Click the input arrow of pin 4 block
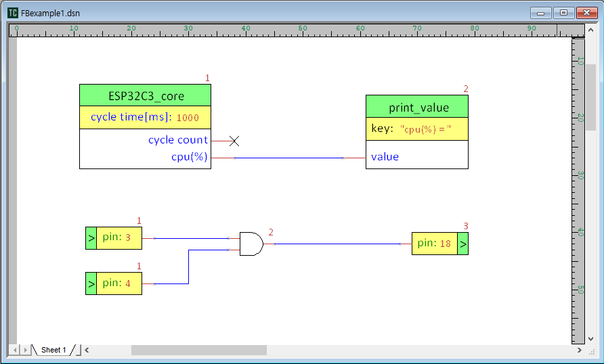604x364 pixels. (91, 283)
